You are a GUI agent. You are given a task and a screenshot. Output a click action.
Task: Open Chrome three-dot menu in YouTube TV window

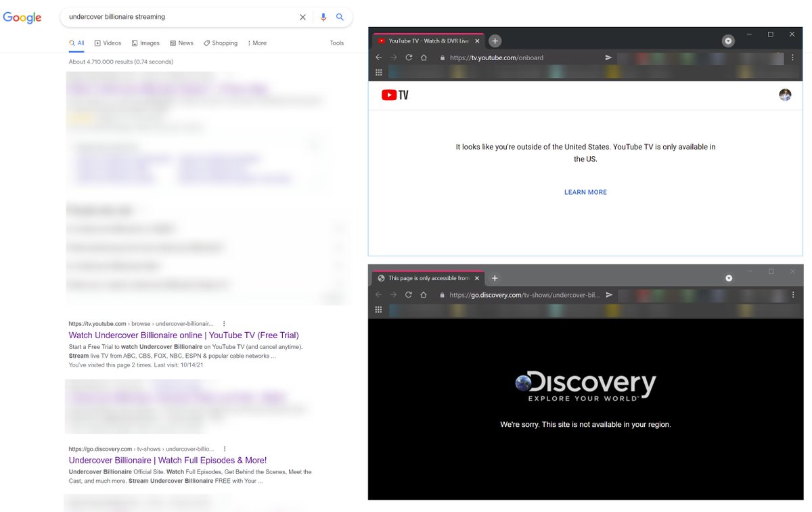(x=792, y=57)
